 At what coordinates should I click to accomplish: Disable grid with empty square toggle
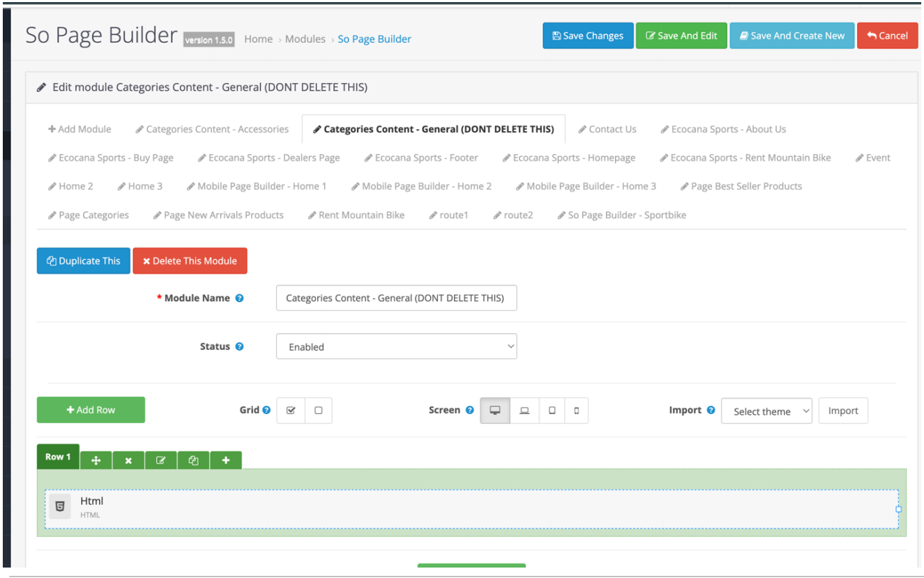(318, 411)
